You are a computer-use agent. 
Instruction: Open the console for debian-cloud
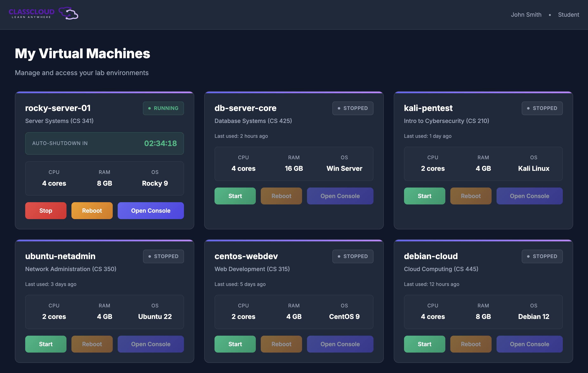click(x=530, y=344)
